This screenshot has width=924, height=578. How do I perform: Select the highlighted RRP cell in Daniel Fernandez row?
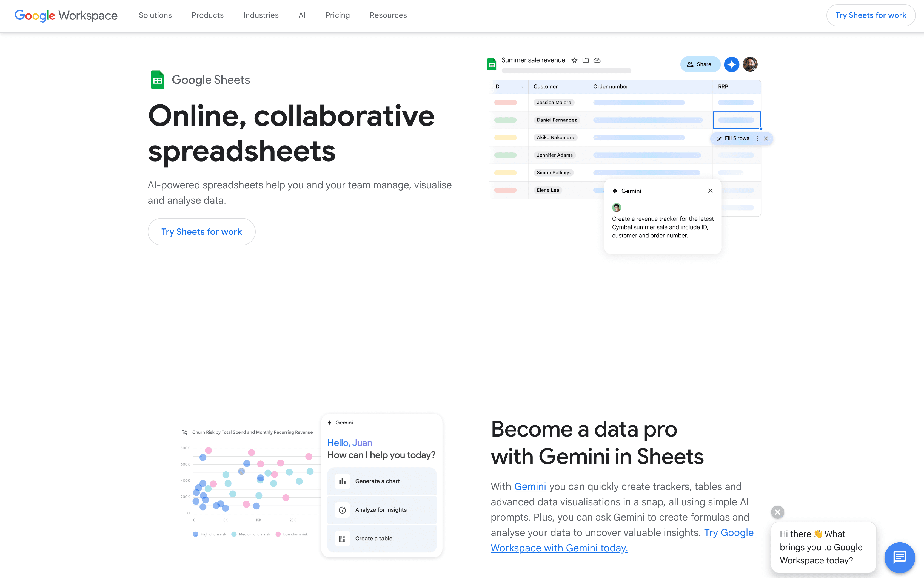click(x=737, y=120)
